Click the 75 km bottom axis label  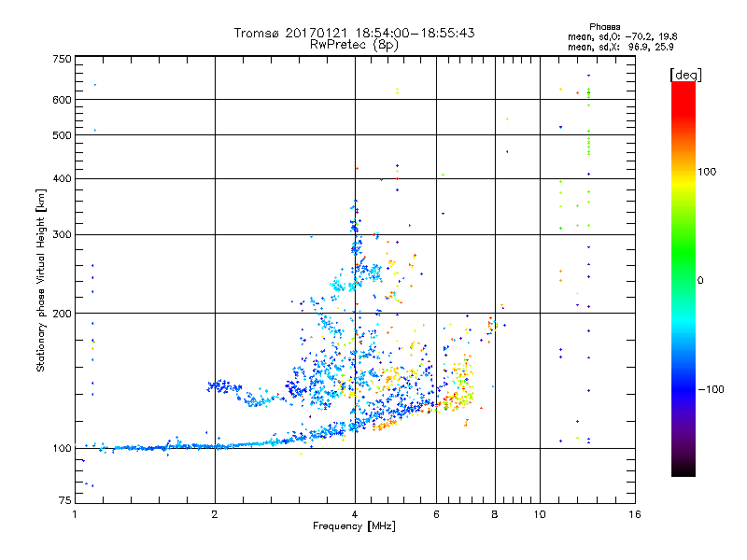(65, 500)
